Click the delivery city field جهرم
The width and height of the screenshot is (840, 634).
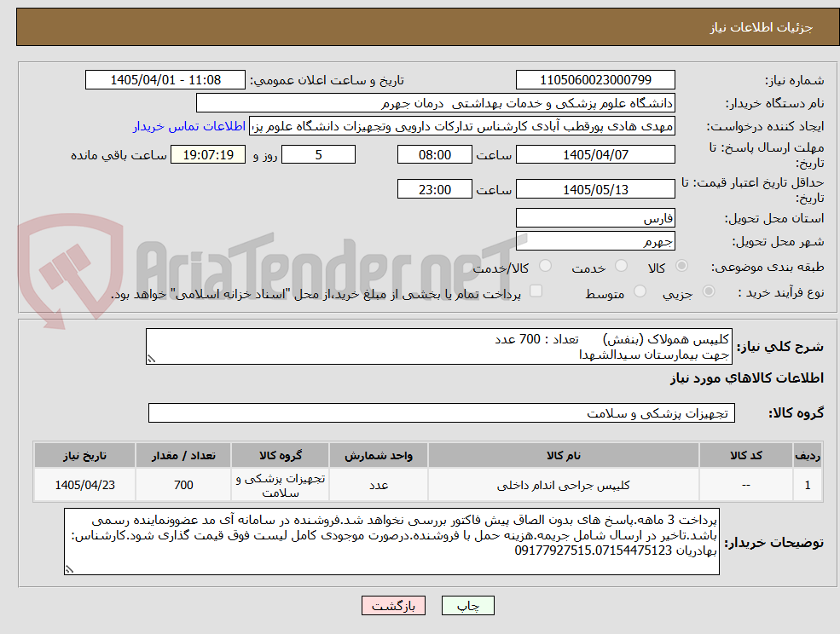[x=595, y=241]
